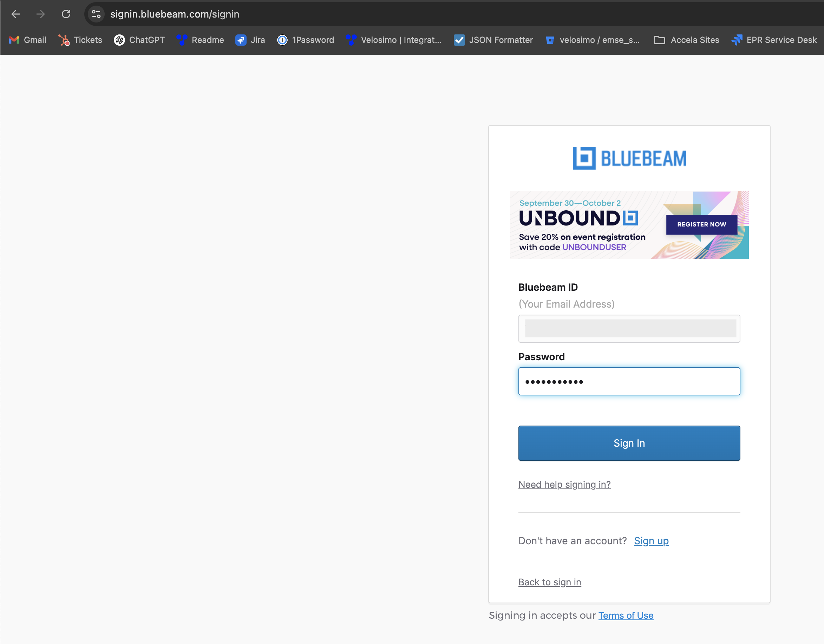Go back using browser back arrow
Viewport: 824px width, 644px height.
coord(15,14)
